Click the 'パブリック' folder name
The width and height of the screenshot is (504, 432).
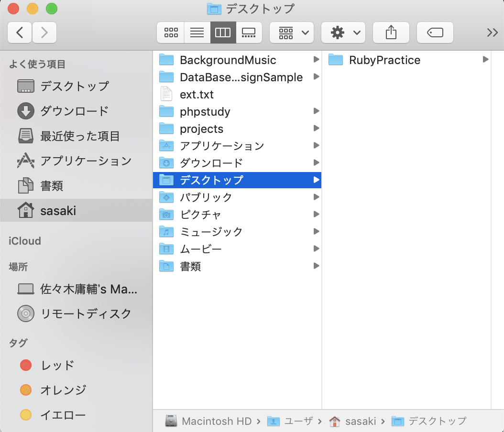click(206, 197)
